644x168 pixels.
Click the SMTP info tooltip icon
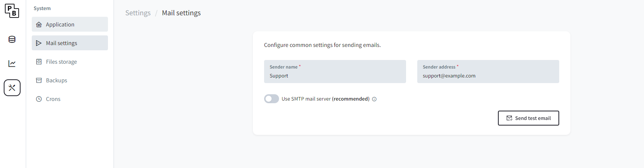(374, 99)
